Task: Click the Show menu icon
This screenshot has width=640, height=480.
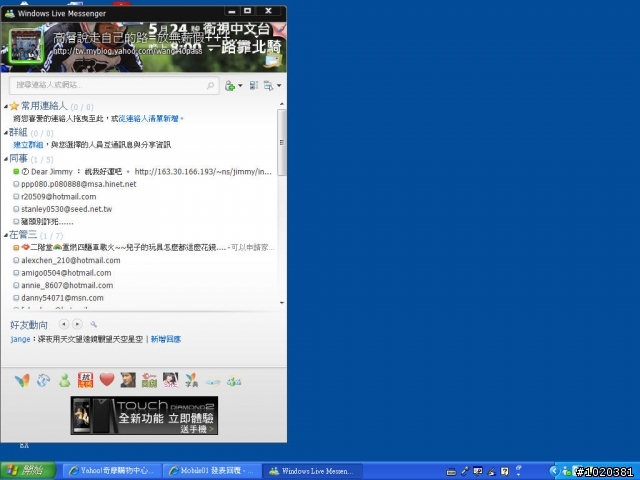Action: (268, 86)
